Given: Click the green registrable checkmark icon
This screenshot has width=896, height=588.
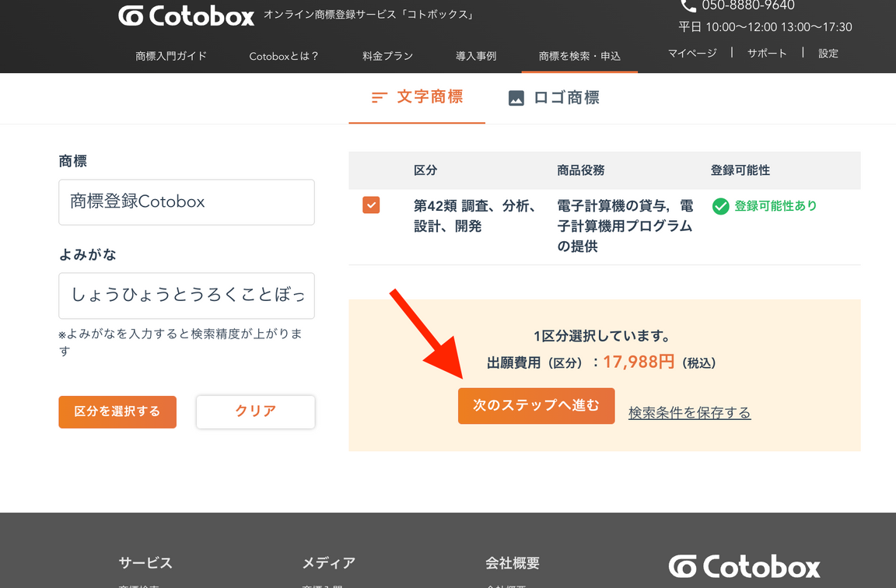Looking at the screenshot, I should point(720,206).
